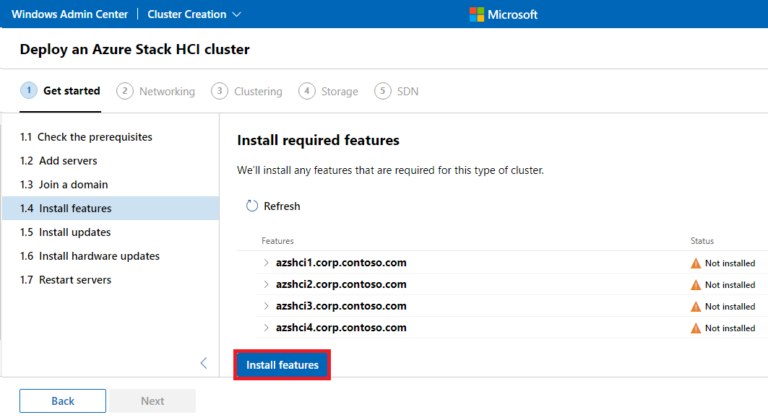The image size is (768, 420).
Task: Go to the Storage step tab
Action: tap(328, 91)
